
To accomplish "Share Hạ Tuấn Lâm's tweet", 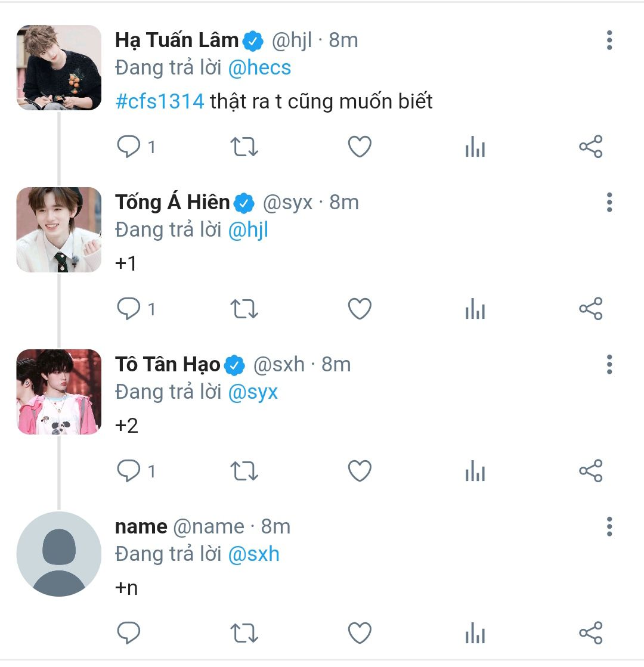I will pyautogui.click(x=590, y=147).
